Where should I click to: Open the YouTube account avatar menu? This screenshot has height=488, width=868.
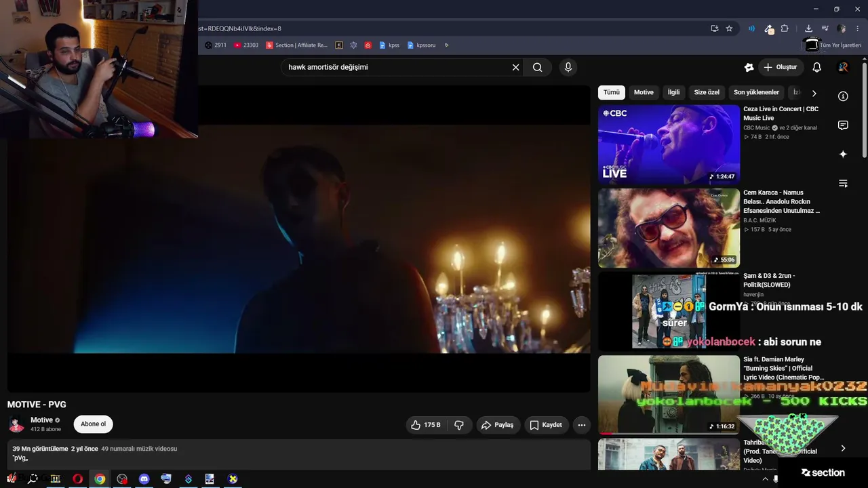click(843, 67)
